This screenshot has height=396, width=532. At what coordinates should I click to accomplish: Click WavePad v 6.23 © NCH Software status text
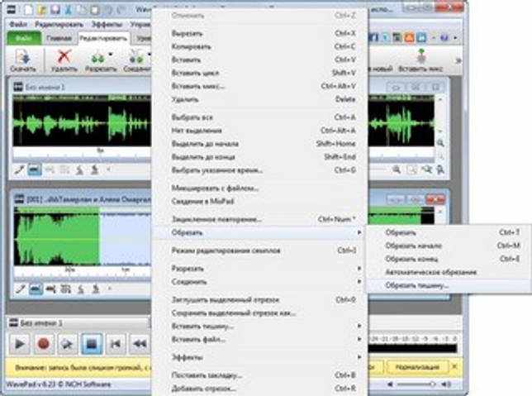click(59, 384)
